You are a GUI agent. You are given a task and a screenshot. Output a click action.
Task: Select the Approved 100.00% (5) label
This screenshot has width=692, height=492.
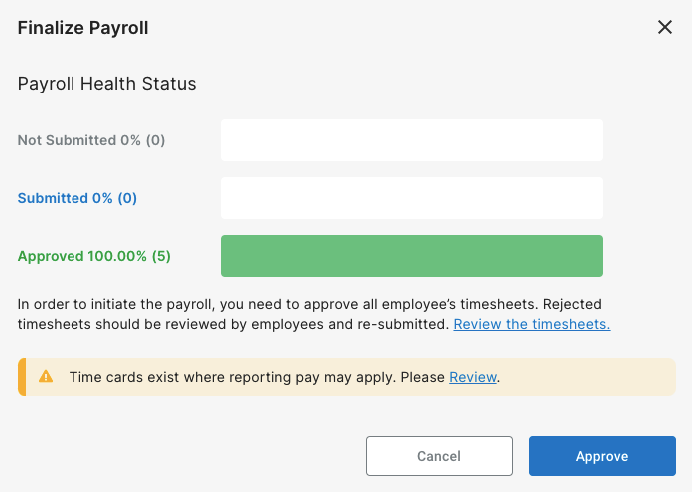pos(94,256)
